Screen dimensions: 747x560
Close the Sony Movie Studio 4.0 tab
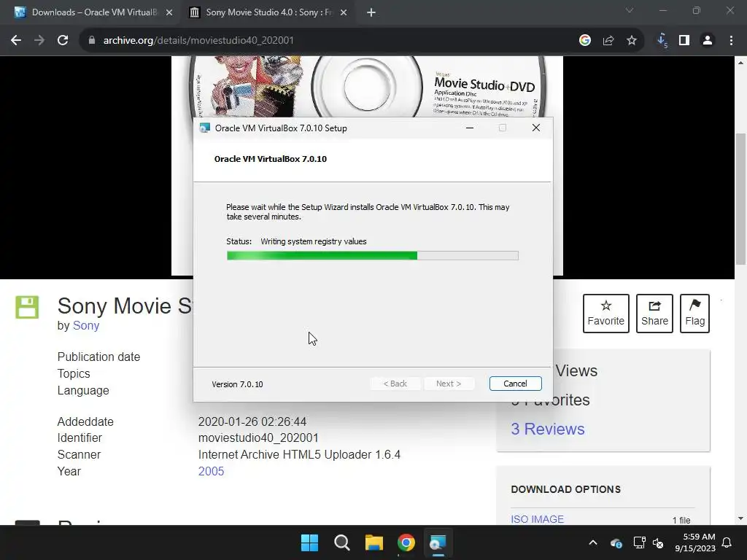tap(344, 12)
